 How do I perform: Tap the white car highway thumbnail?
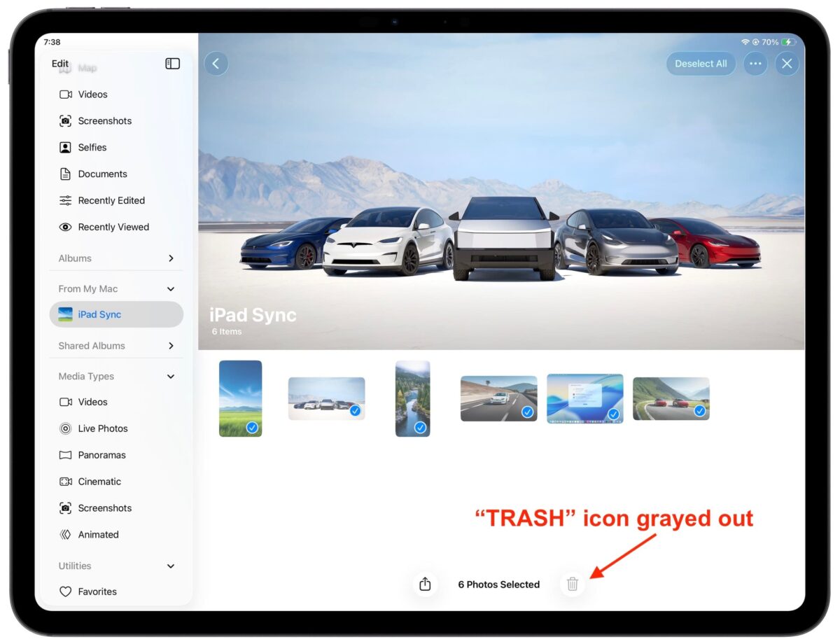tap(498, 398)
